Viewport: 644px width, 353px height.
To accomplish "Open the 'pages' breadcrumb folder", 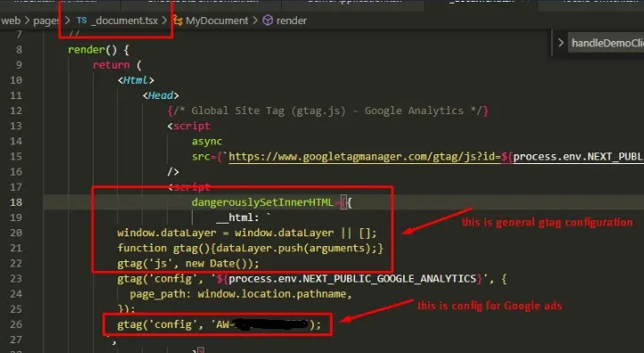I will tap(46, 21).
